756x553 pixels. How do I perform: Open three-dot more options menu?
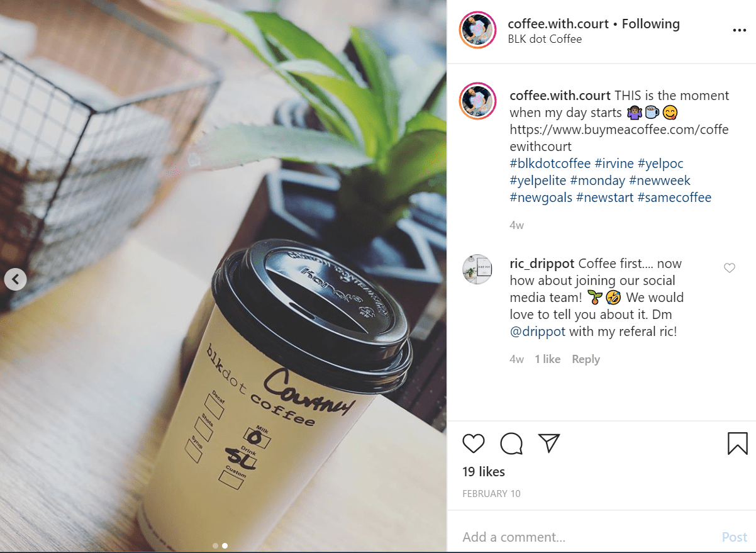click(739, 30)
